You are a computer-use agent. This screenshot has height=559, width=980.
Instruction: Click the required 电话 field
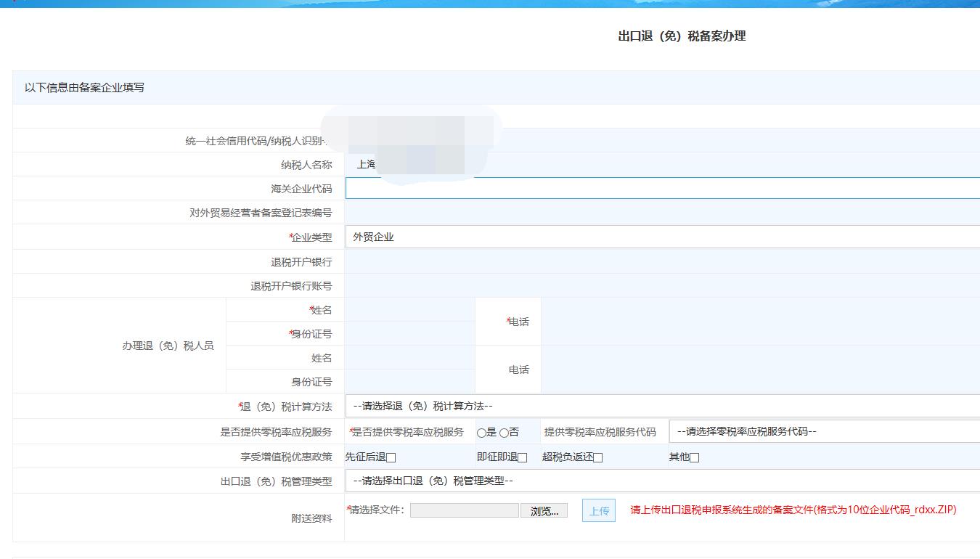click(x=760, y=322)
